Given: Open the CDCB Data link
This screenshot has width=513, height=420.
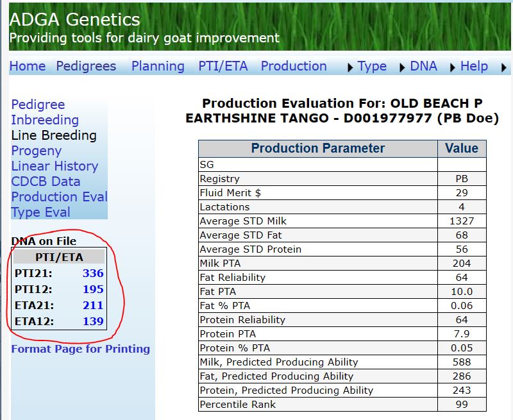Looking at the screenshot, I should (46, 181).
